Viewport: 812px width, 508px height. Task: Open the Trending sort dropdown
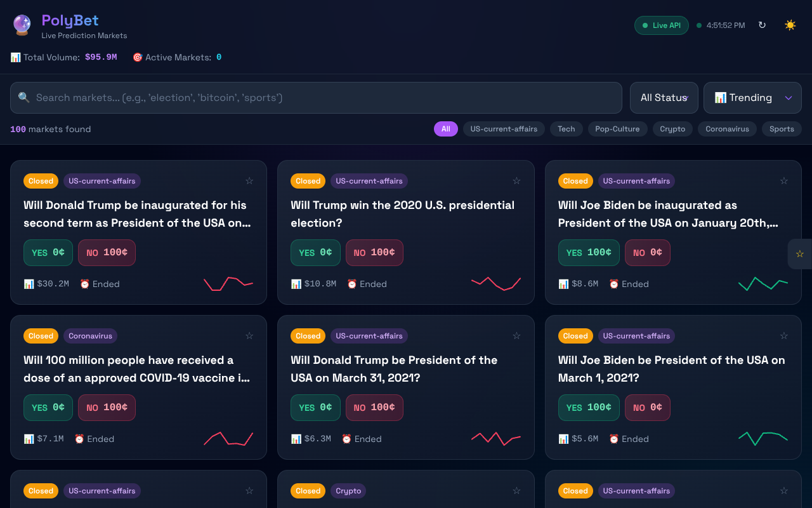pos(752,97)
